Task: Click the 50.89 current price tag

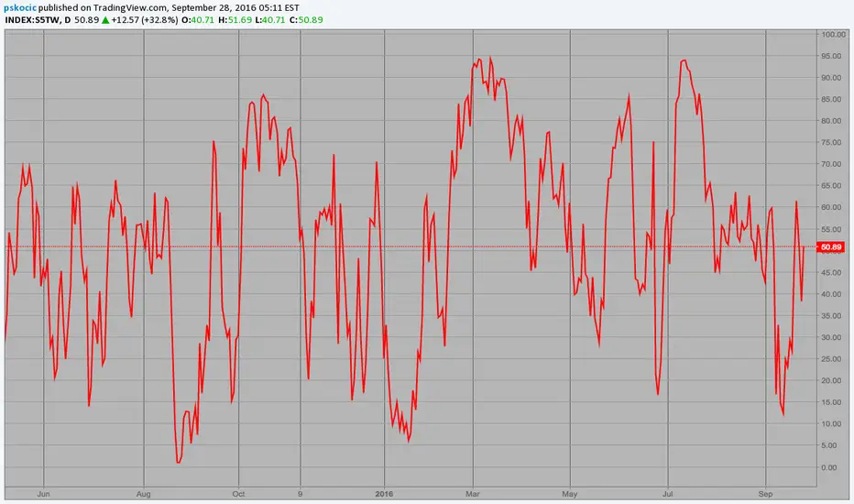Action: pos(830,247)
